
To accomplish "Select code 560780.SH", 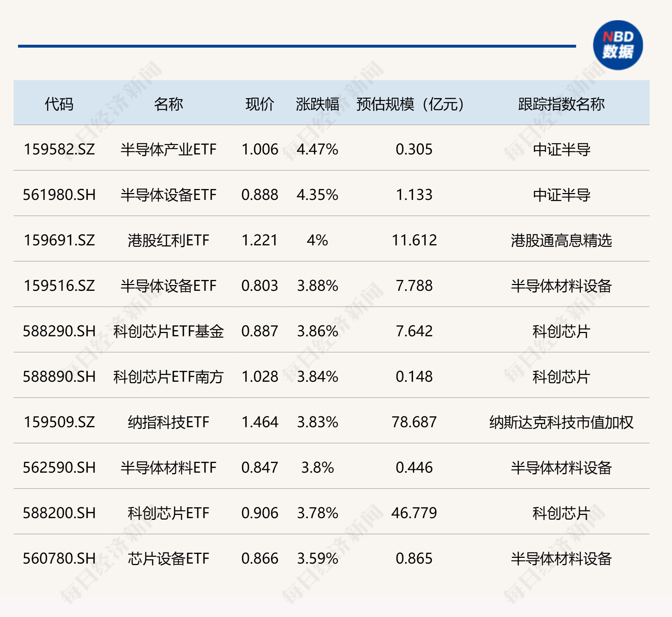I will (59, 559).
